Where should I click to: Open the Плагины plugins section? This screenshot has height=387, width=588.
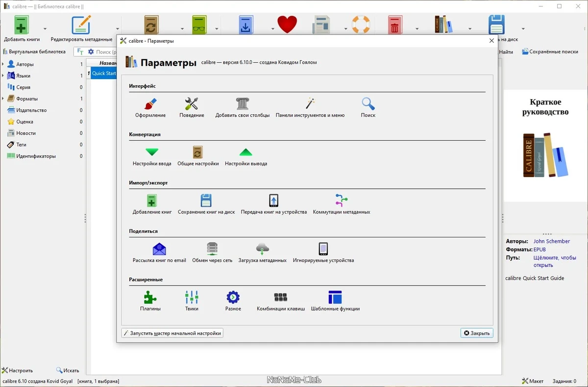pos(150,301)
